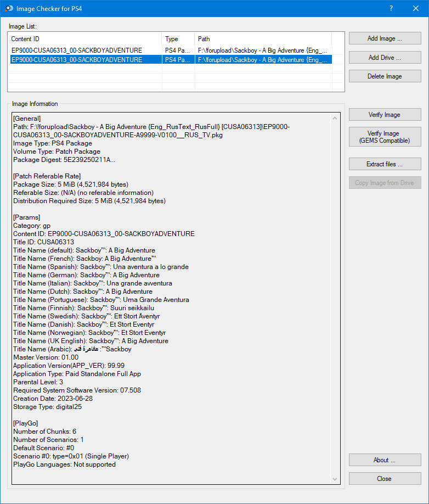Verify the selected image
The height and width of the screenshot is (504, 429).
pos(385,114)
